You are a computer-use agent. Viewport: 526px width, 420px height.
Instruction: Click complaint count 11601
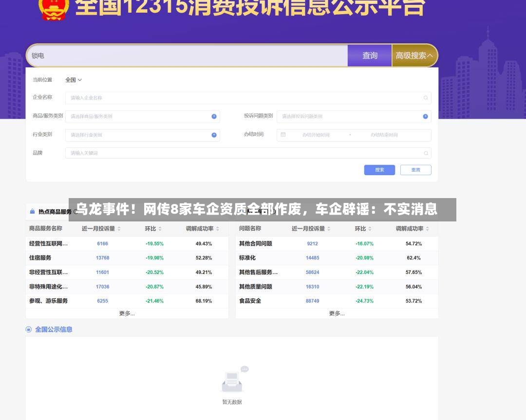click(x=103, y=272)
